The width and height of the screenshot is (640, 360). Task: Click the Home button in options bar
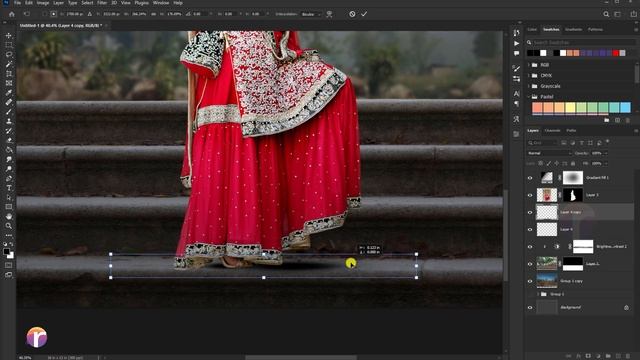coord(11,14)
